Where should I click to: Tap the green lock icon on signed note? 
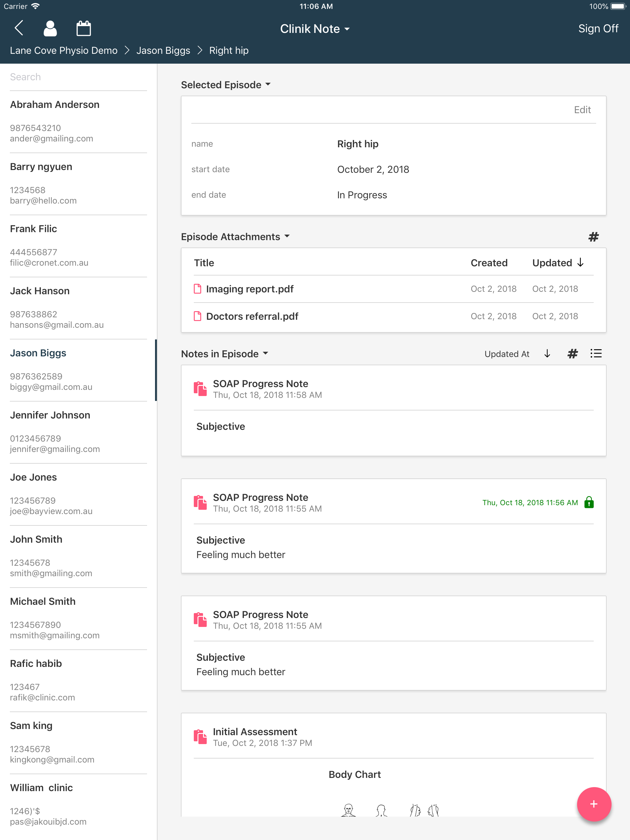(589, 502)
